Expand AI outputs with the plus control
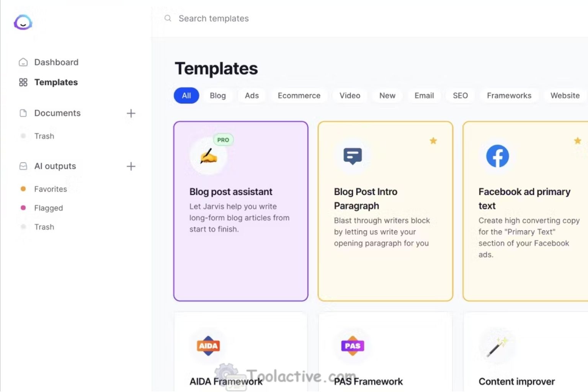588x392 pixels. [x=131, y=166]
